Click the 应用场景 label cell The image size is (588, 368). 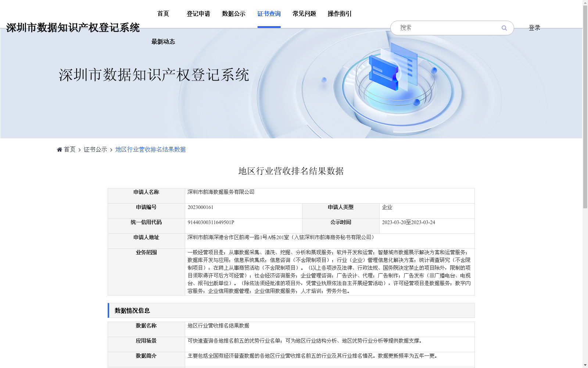tap(146, 344)
